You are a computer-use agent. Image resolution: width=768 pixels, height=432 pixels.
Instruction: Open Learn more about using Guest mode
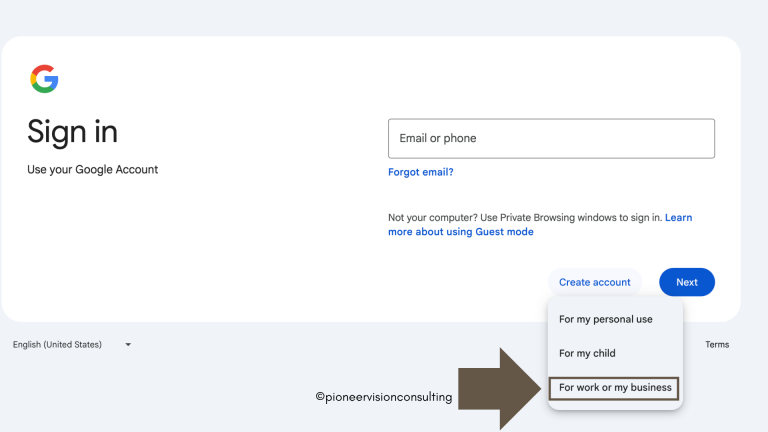pos(540,224)
